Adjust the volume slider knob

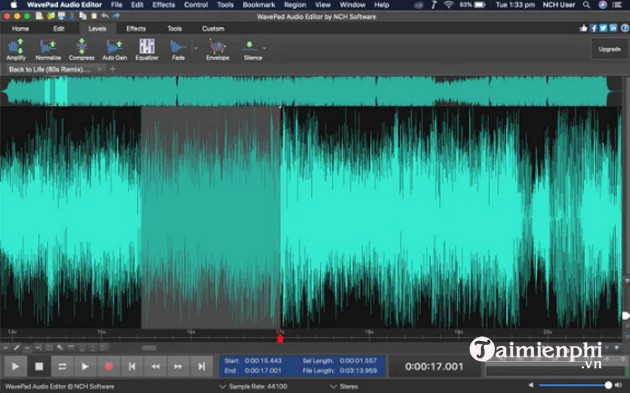coord(608,385)
